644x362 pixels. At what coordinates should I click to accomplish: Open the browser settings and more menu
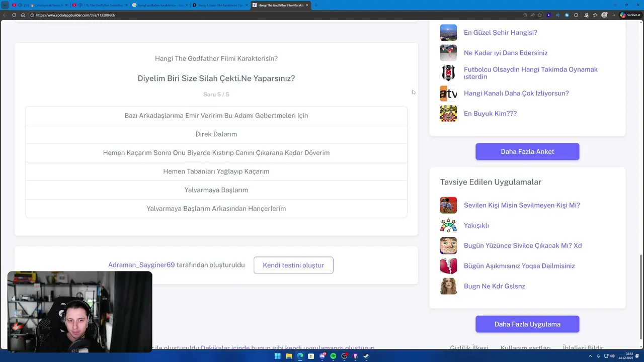[x=613, y=15]
